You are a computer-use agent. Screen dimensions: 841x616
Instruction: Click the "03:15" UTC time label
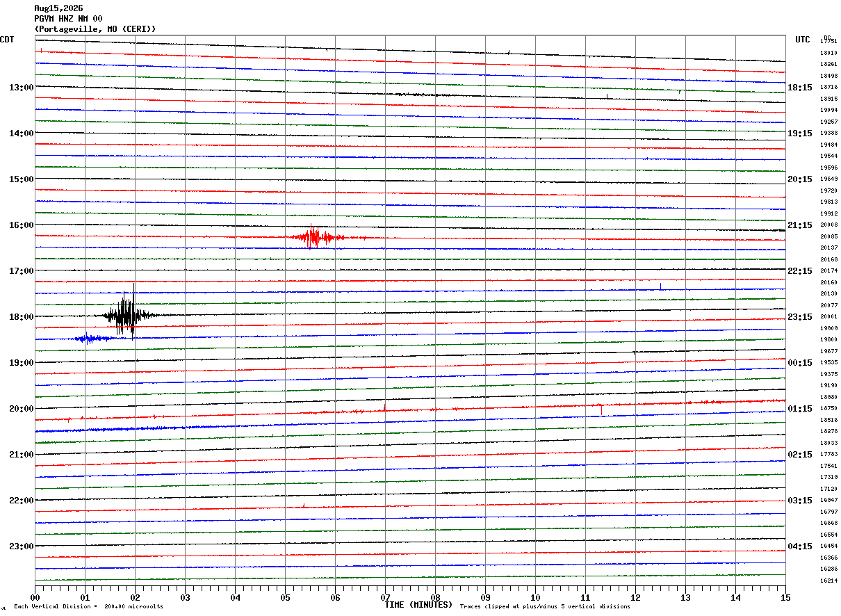coord(800,501)
